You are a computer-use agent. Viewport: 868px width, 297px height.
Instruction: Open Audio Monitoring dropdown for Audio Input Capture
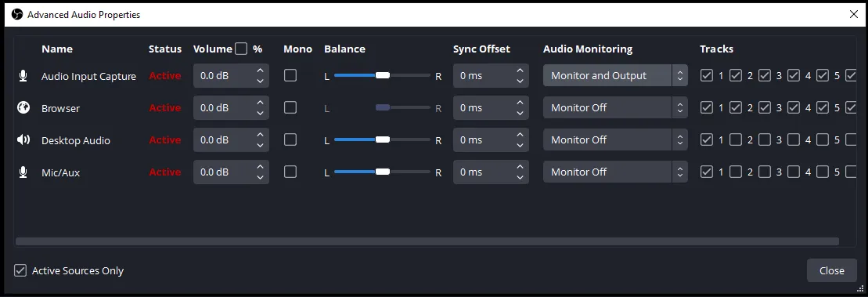615,75
